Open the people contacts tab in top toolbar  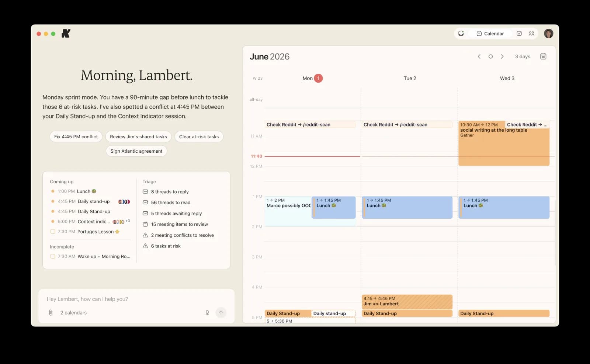(531, 34)
